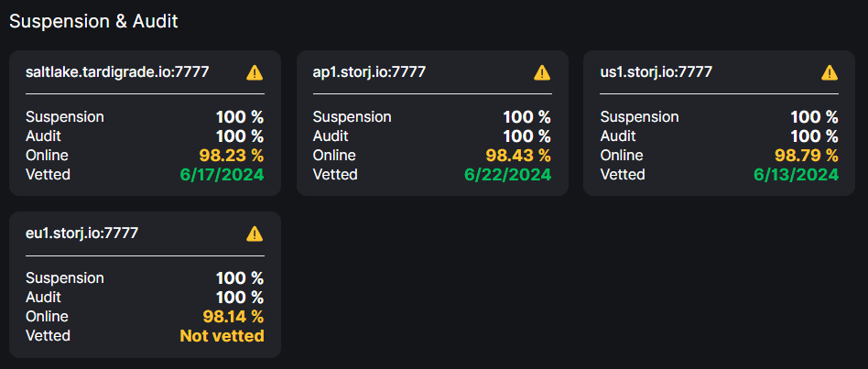
Task: Click the 98.23 % online score
Action: pos(232,156)
